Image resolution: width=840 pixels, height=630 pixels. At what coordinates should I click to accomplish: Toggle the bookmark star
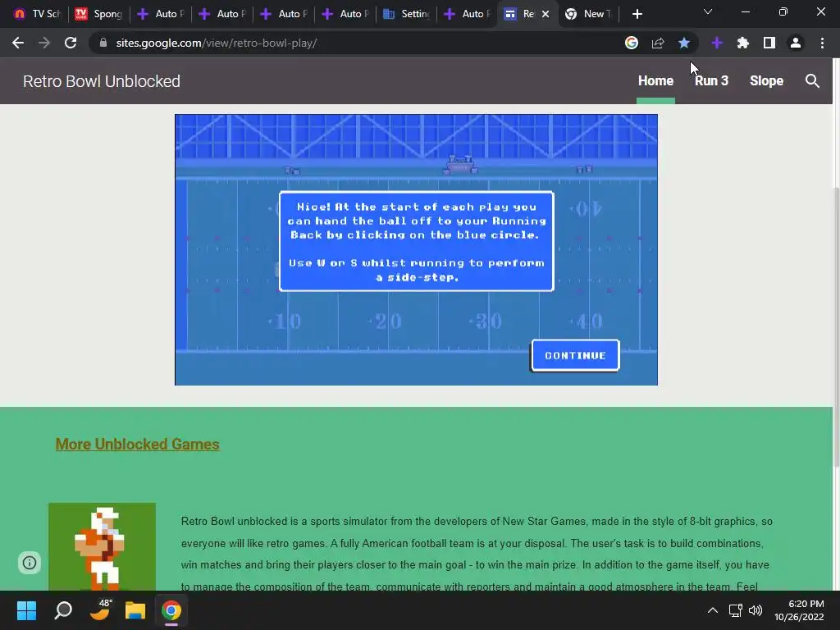(684, 43)
